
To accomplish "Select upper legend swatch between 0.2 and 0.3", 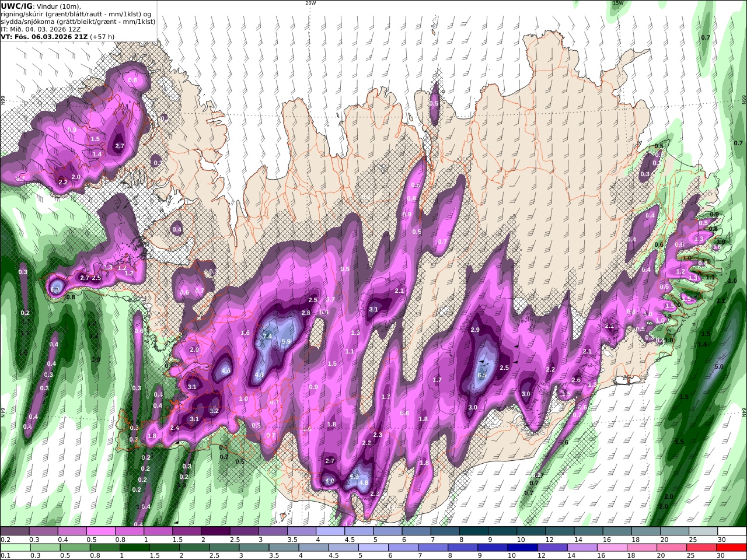I will (15, 531).
